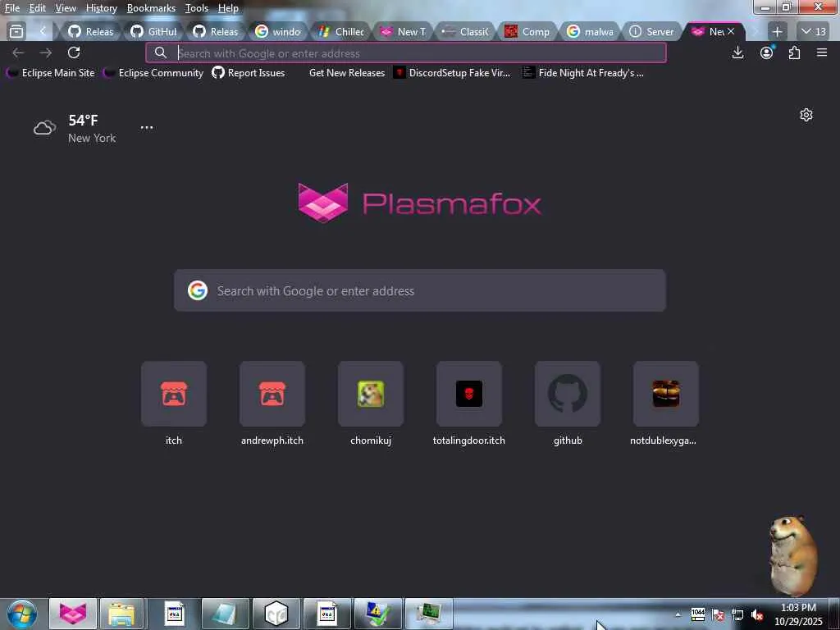
Task: Open the File menu
Action: tap(11, 8)
